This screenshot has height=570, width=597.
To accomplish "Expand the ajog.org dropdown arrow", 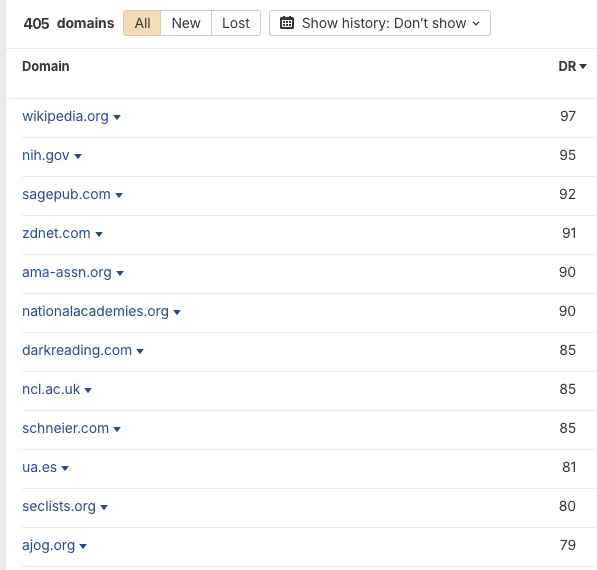I will (x=83, y=546).
